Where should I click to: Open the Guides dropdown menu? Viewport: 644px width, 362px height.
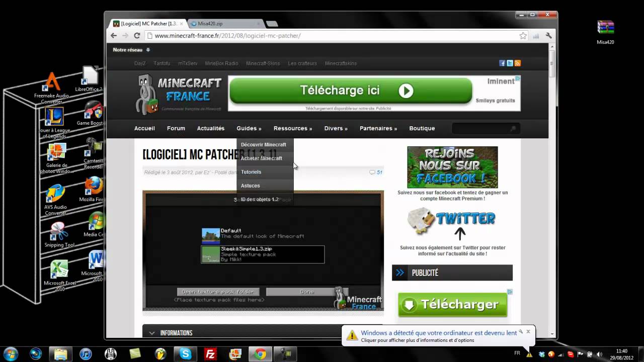pos(249,128)
